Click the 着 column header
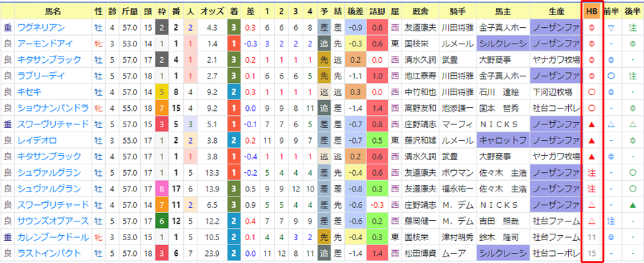644x263 pixels. click(233, 11)
